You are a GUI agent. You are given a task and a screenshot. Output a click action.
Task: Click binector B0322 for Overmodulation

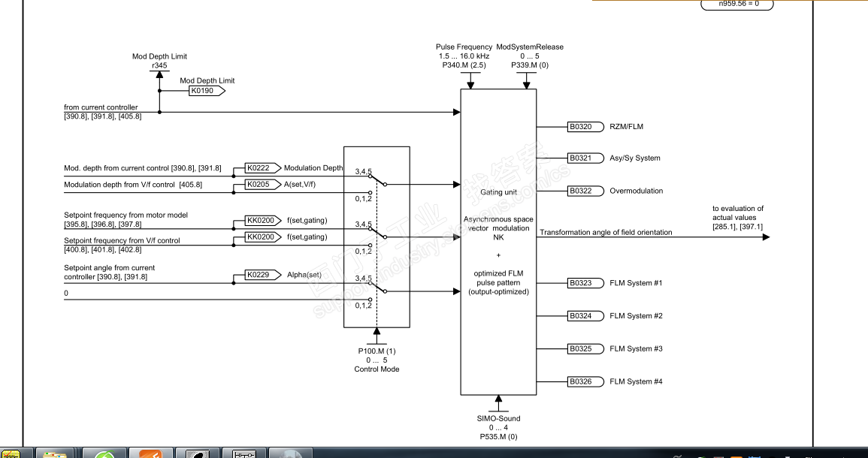click(584, 191)
